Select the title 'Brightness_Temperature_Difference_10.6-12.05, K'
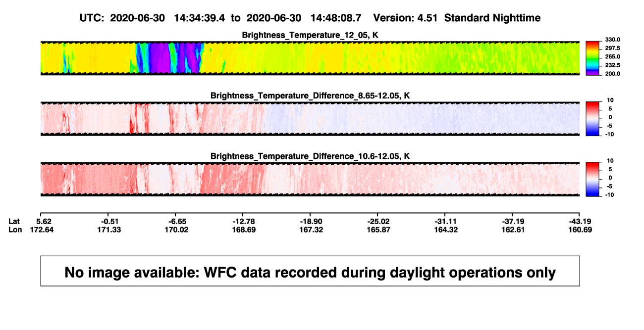This screenshot has height=330, width=644. (310, 156)
